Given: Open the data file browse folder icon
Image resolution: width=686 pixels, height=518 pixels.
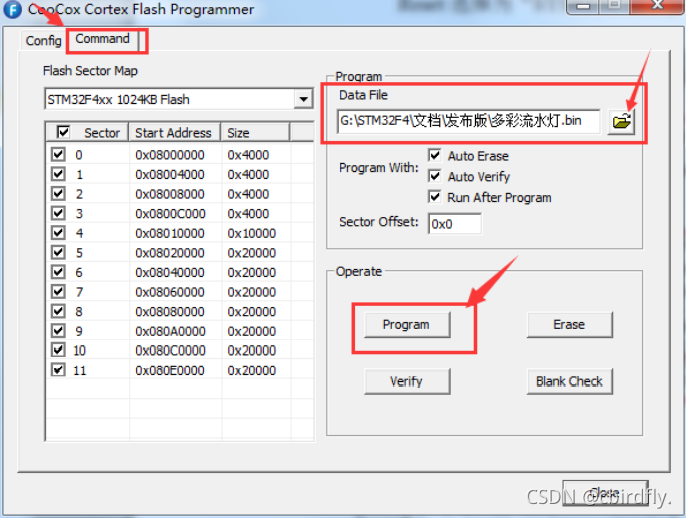Looking at the screenshot, I should point(621,121).
